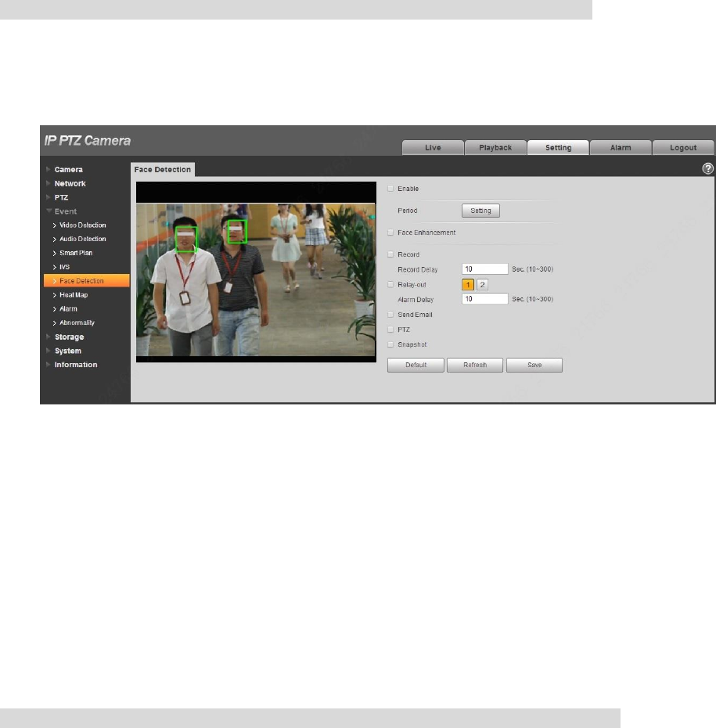The width and height of the screenshot is (716, 728).
Task: Switch to the Playback tab
Action: (495, 148)
